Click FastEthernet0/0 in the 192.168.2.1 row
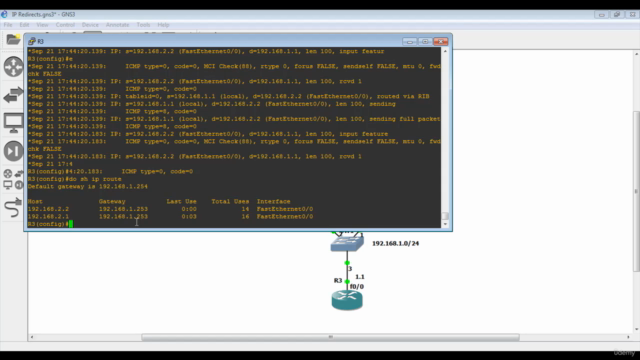Screen dimensions: 640x360 (x=285, y=217)
